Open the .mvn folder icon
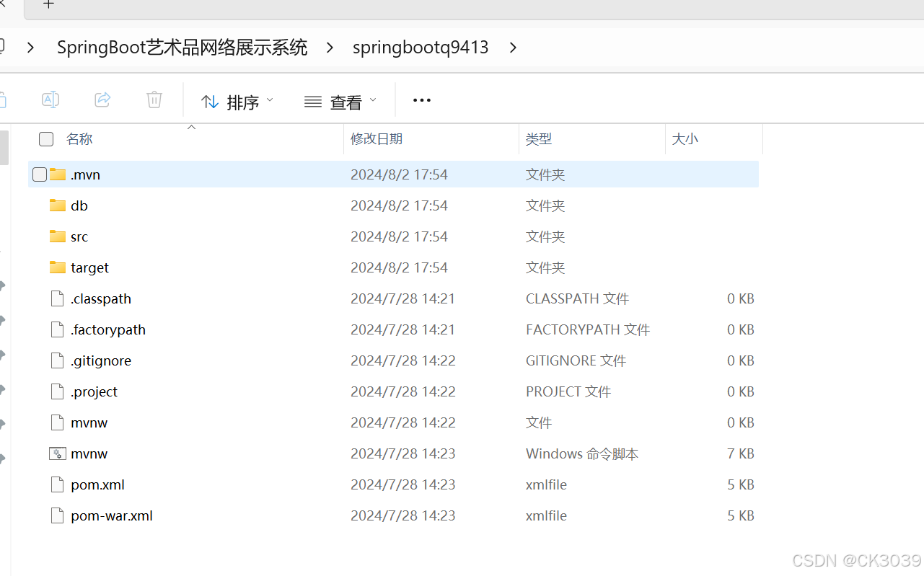This screenshot has height=576, width=924. point(58,174)
